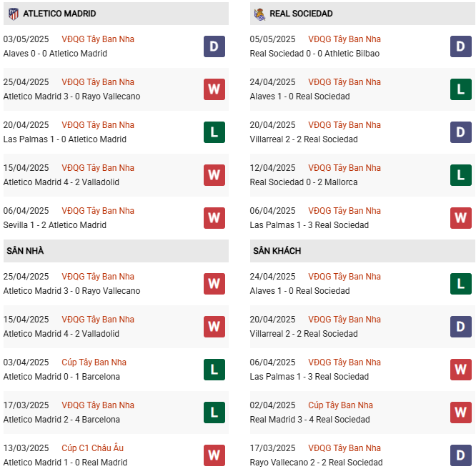Image resolution: width=476 pixels, height=474 pixels.
Task: Select the SÂN NHÀ section header
Action: click(116, 251)
